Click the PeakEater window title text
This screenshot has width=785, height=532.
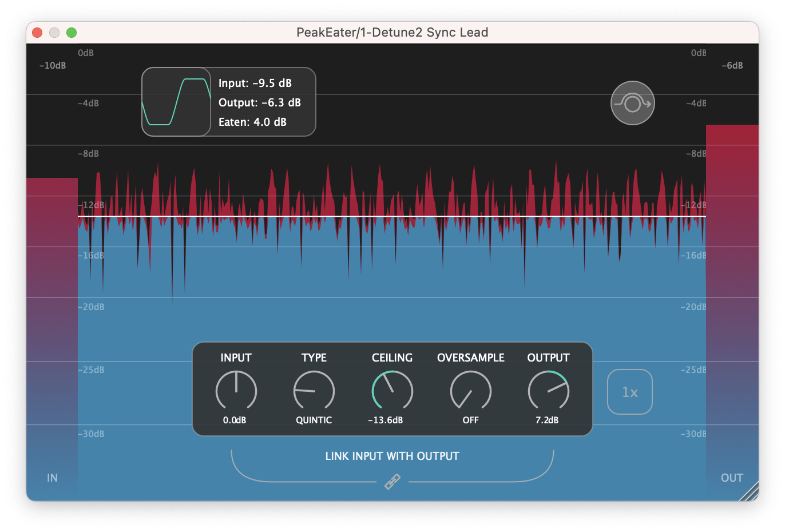pyautogui.click(x=392, y=32)
